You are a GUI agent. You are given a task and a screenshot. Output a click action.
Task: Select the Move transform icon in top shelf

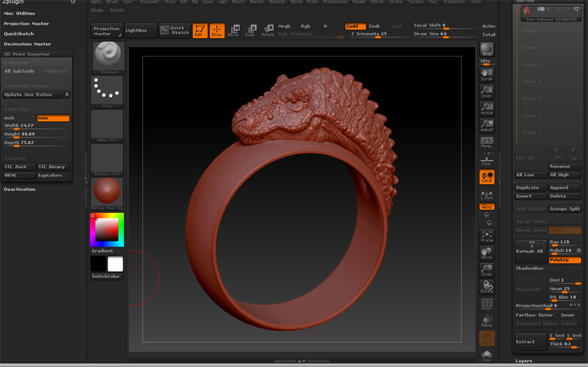(234, 30)
